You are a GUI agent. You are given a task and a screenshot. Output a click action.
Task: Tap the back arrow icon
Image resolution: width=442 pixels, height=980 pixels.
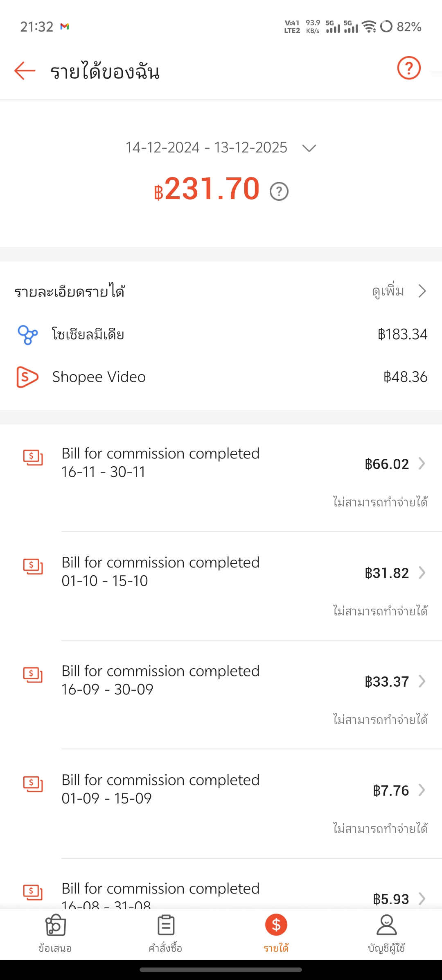pos(25,70)
